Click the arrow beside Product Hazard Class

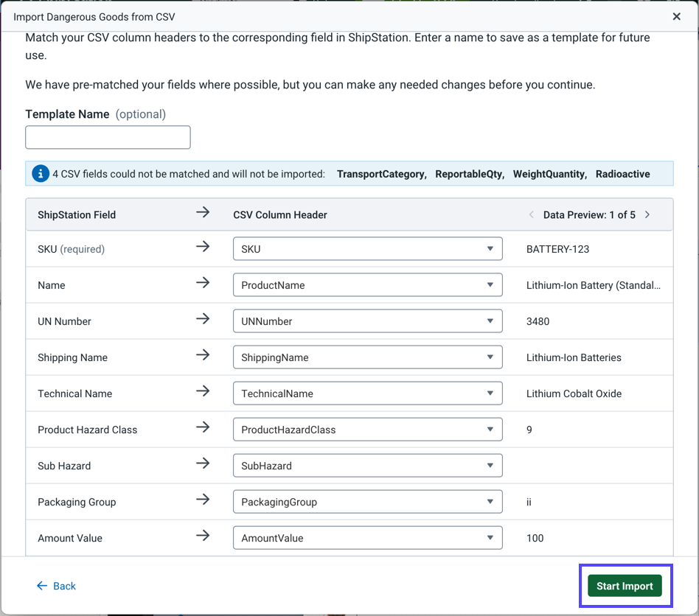(x=203, y=427)
